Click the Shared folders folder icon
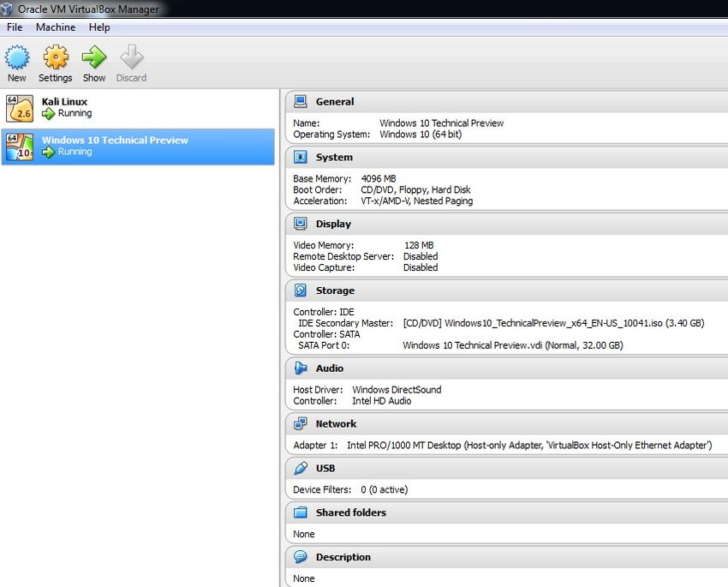 [301, 512]
